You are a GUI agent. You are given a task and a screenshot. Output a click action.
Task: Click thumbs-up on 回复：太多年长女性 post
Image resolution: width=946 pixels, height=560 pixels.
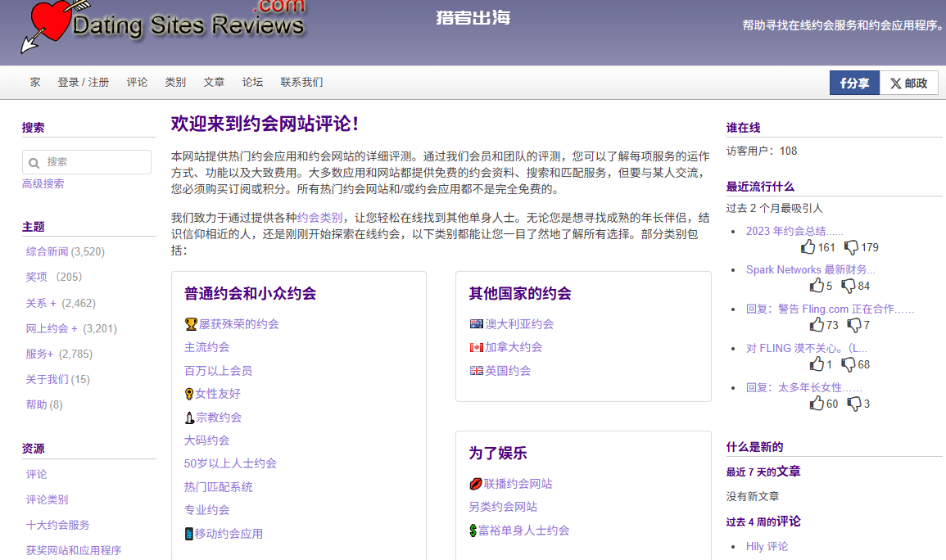(817, 404)
